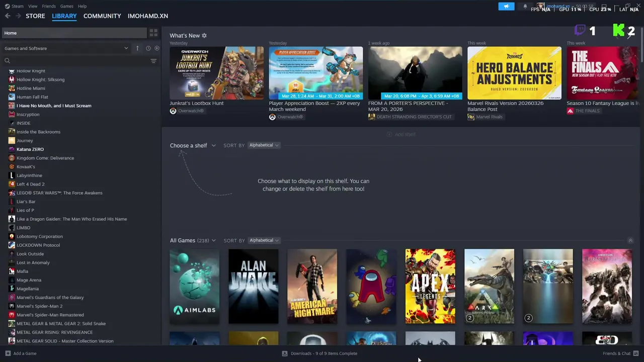Open the Friends menu
The image size is (644, 362).
(49, 6)
